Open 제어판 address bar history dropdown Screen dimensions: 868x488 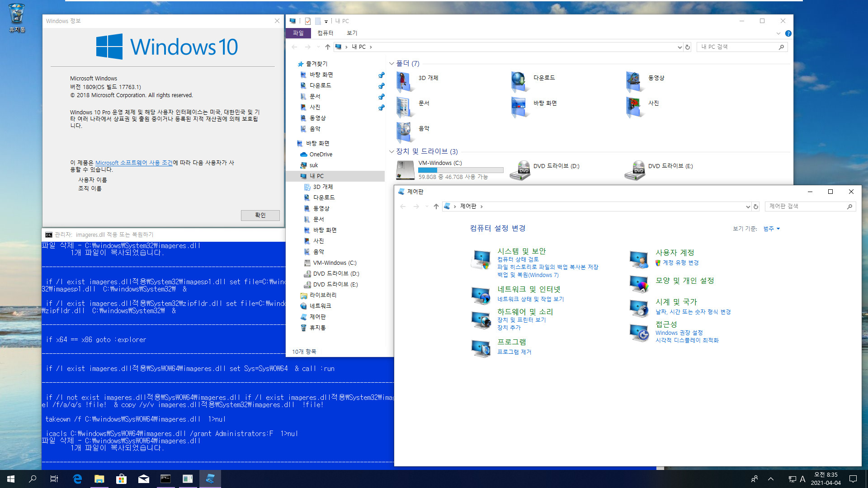(748, 206)
